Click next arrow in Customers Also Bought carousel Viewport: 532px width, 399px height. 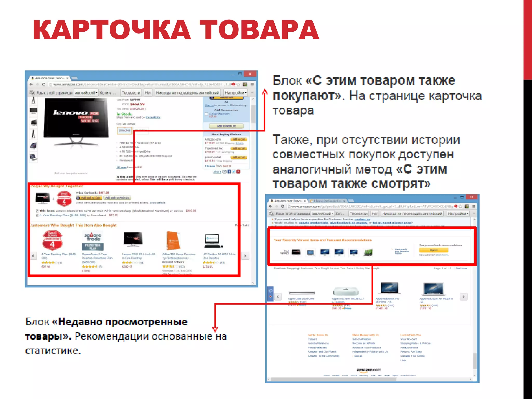[x=245, y=256]
